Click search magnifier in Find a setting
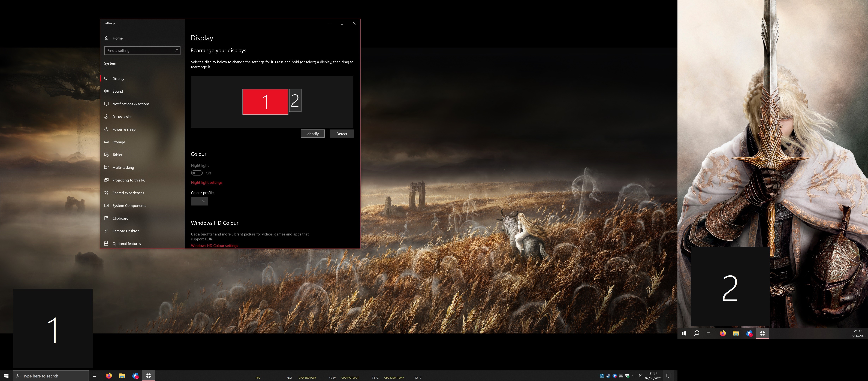This screenshot has height=381, width=868. 176,50
